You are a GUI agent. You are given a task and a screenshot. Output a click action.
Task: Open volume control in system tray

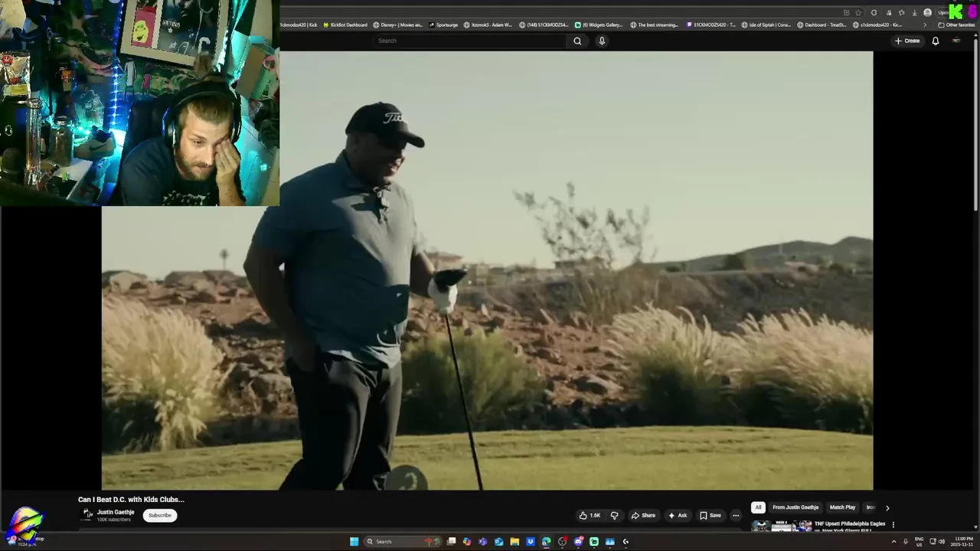click(x=942, y=542)
